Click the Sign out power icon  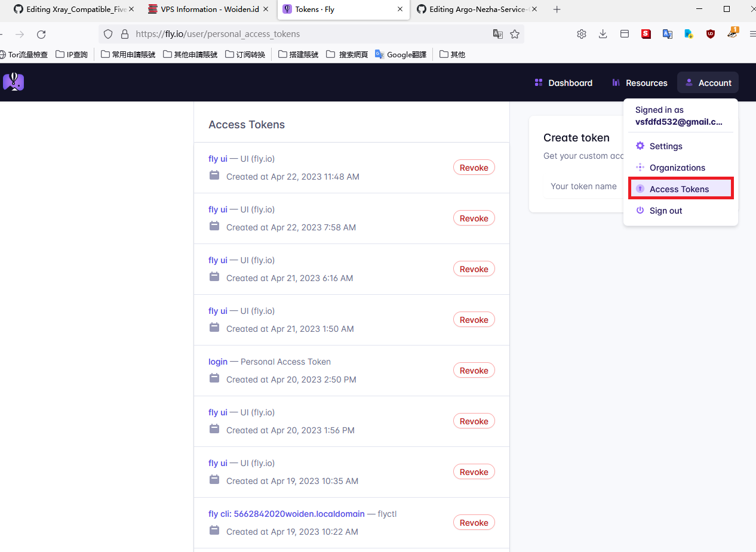point(640,211)
